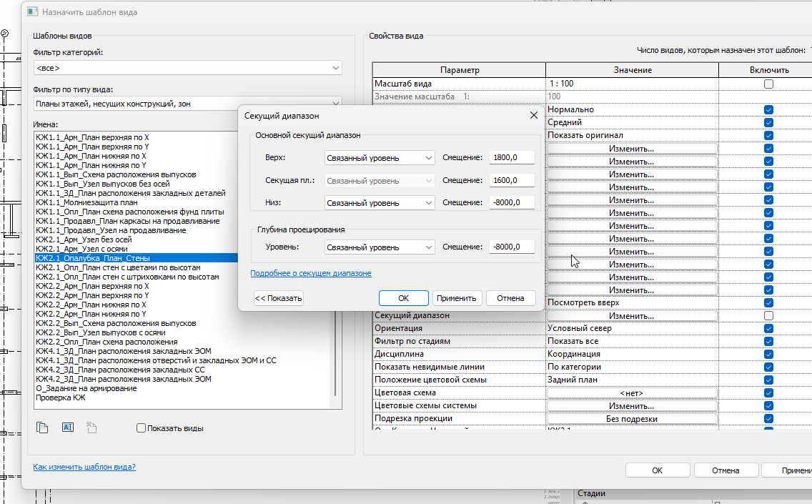Click the Координация value cell

tap(632, 355)
